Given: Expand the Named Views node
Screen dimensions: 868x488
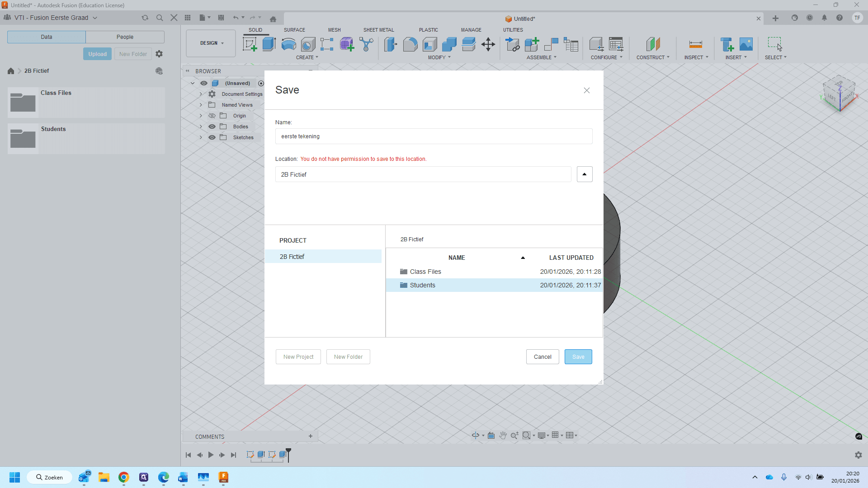Looking at the screenshot, I should click(201, 105).
